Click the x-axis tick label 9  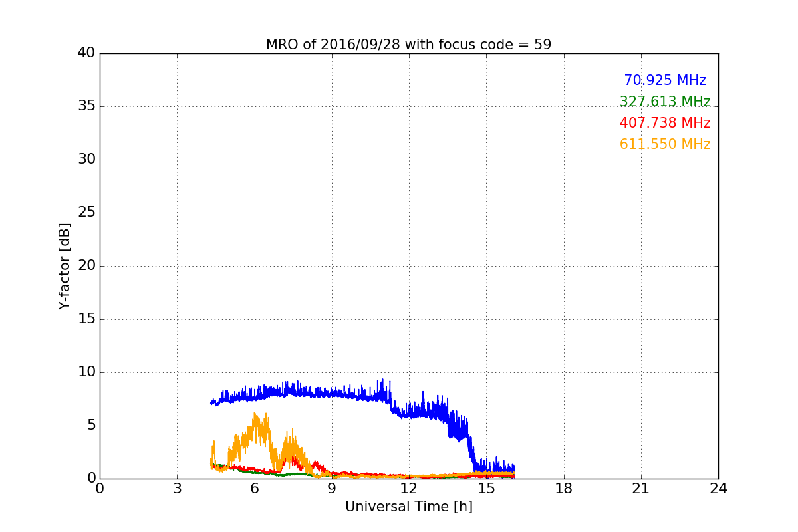pyautogui.click(x=332, y=489)
